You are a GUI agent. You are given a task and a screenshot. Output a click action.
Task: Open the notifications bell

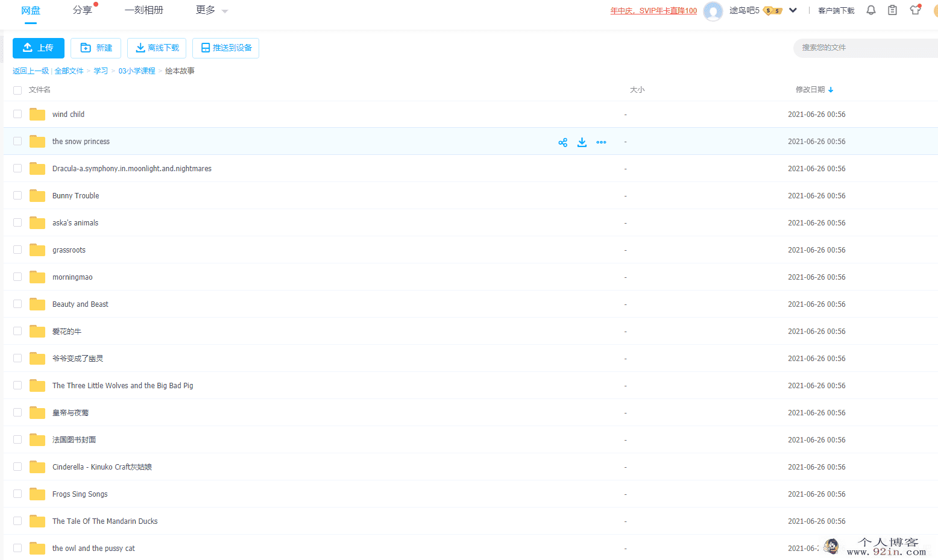click(x=871, y=10)
